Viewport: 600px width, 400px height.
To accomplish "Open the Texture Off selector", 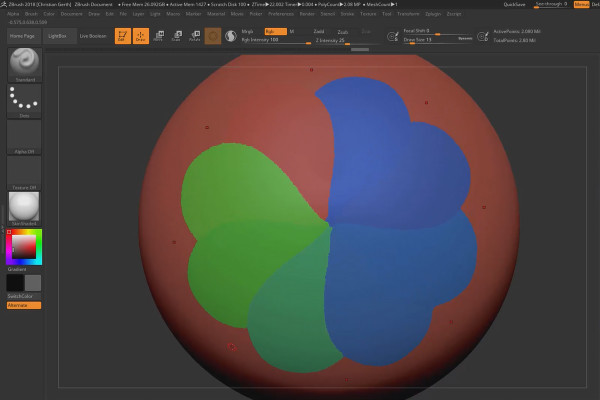I will coord(24,173).
